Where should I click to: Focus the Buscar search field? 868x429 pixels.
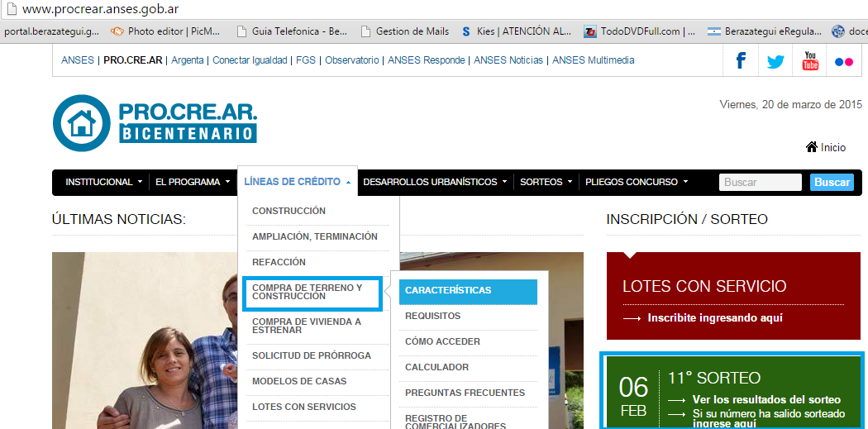coord(760,182)
